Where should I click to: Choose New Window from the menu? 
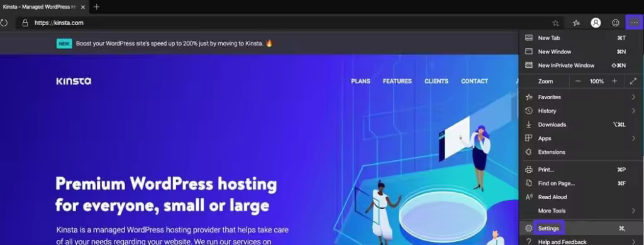click(x=581, y=52)
